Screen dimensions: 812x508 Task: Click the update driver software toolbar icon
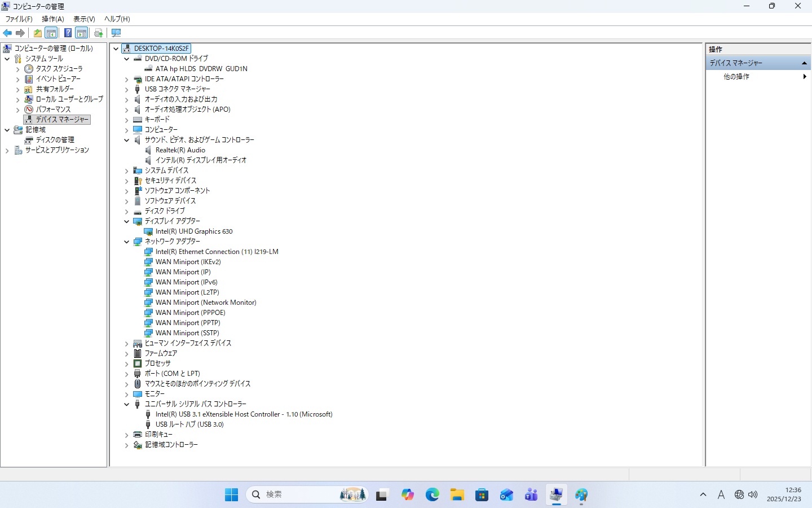tap(99, 33)
